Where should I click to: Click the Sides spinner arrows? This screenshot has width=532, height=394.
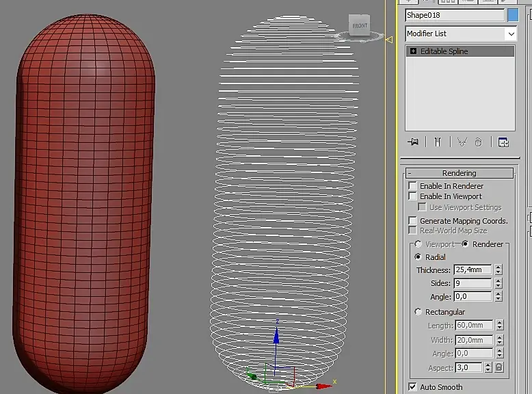point(498,283)
